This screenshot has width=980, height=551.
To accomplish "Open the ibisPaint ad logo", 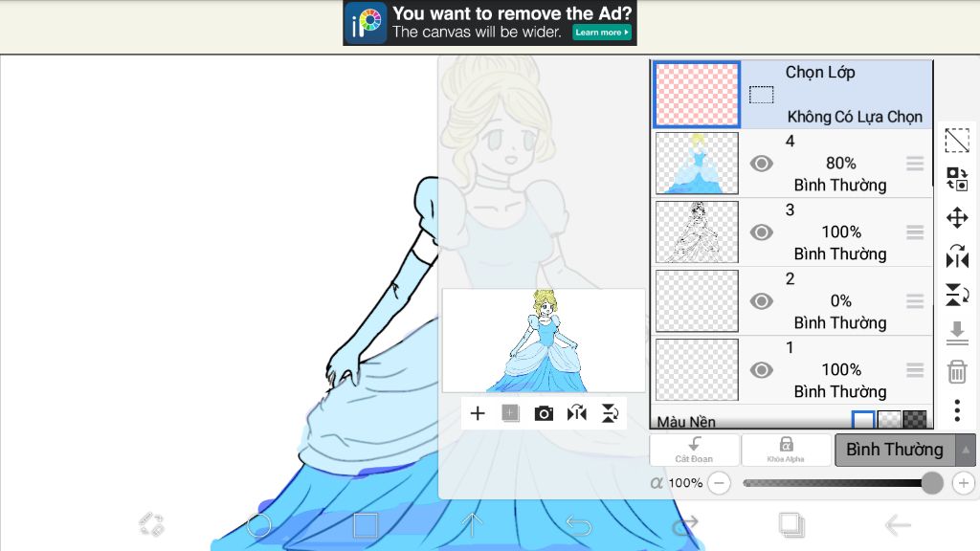I will (366, 23).
